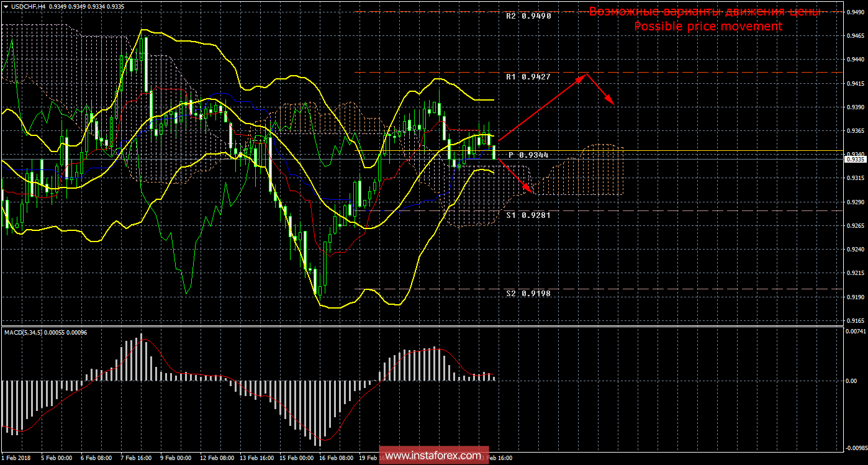This screenshot has width=868, height=465.
Task: Click the 0.9165 price scale value
Action: click(856, 320)
